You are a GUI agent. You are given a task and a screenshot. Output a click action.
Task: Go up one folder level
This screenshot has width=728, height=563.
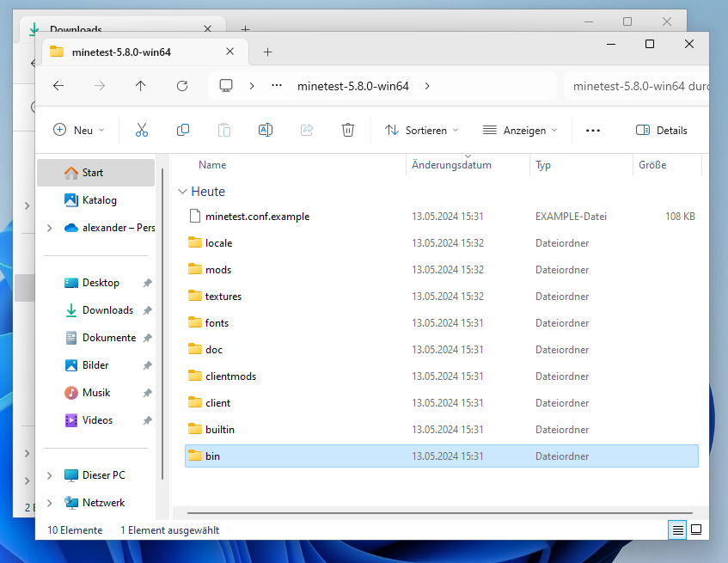141,86
